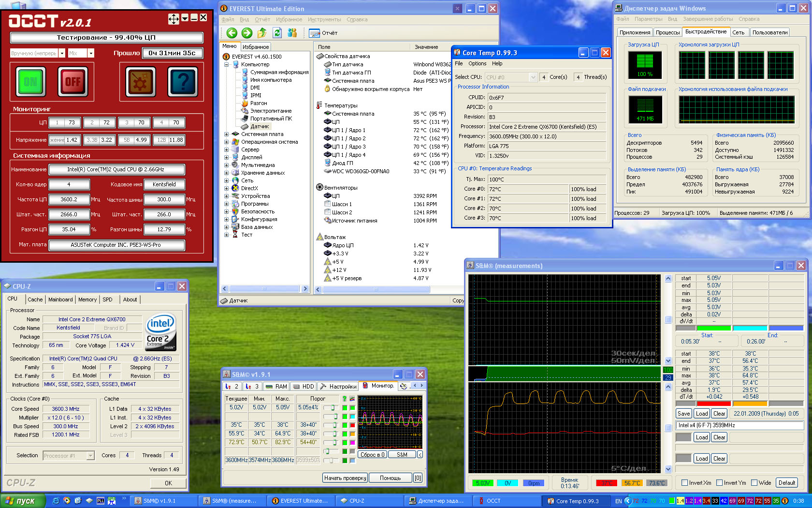Click the red color swatch in S&M monitor
The width and height of the screenshot is (812, 508).
[352, 425]
